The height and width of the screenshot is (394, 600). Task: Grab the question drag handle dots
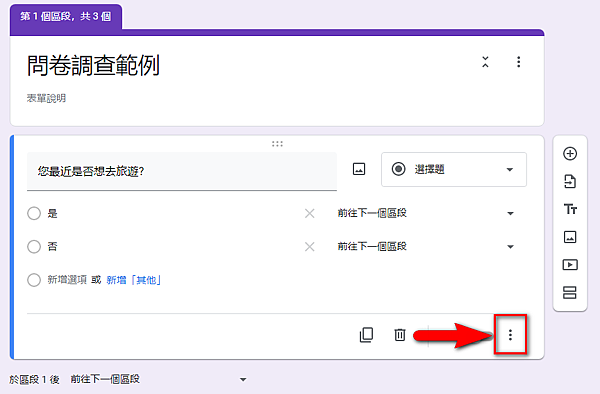pos(277,144)
